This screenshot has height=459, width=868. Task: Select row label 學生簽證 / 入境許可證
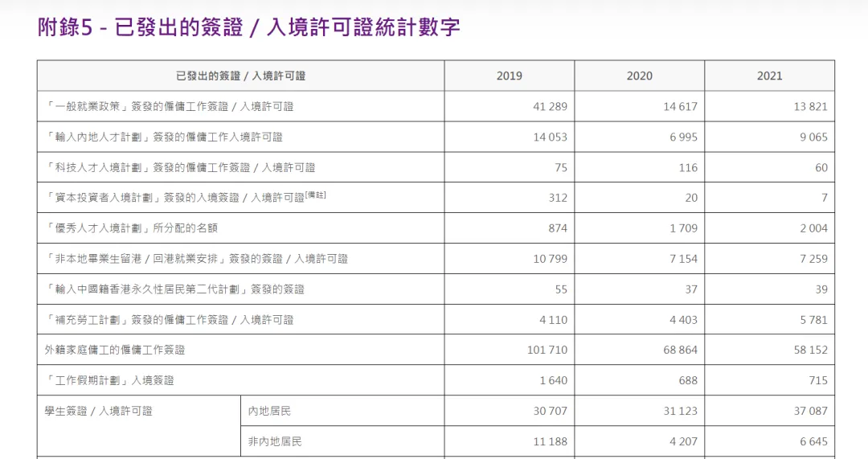click(99, 411)
